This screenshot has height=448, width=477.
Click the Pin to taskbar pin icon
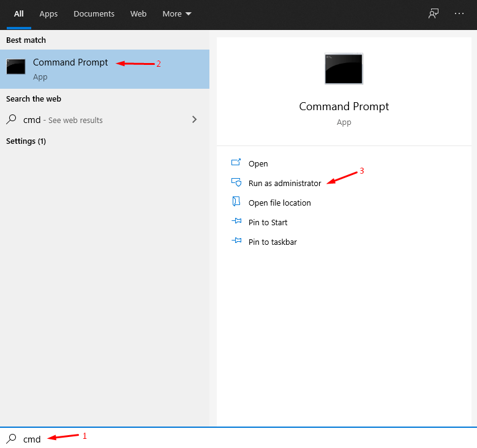click(x=236, y=241)
